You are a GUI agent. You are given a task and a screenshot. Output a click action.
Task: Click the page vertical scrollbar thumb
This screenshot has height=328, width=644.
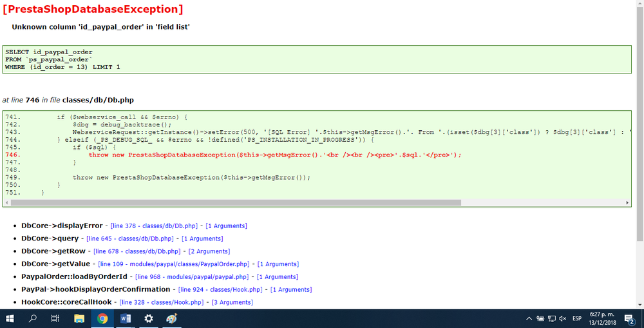[640, 123]
